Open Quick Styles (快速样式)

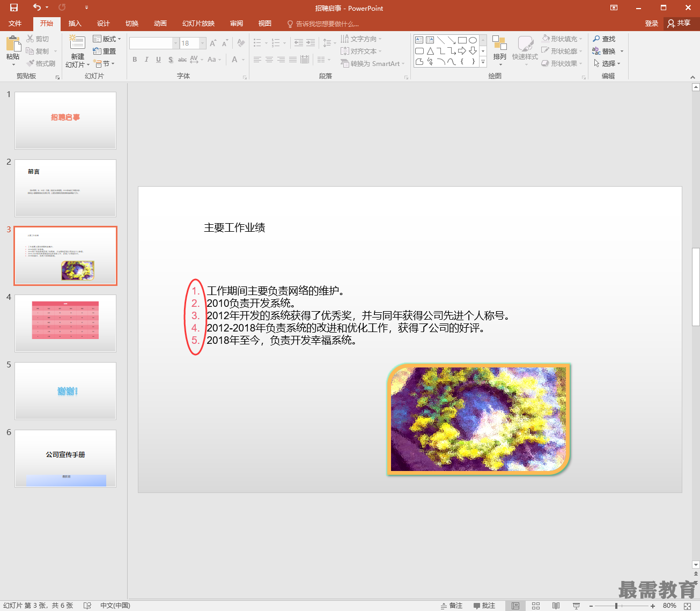pos(525,51)
